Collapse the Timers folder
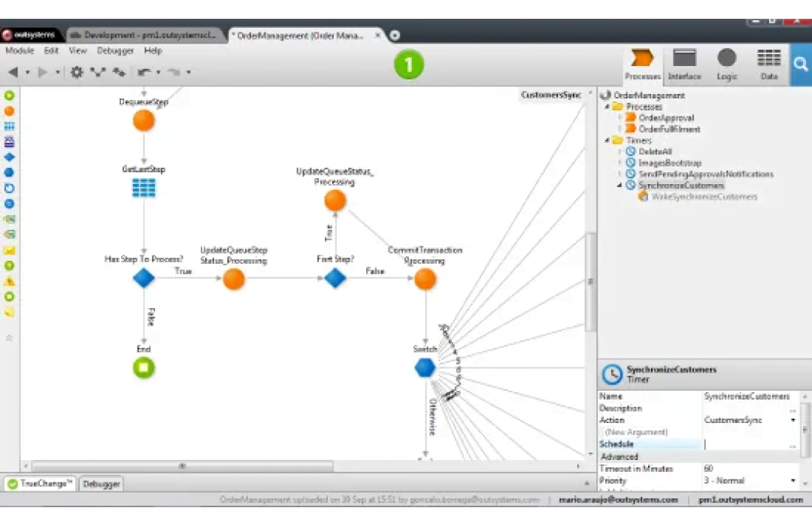 click(x=607, y=141)
